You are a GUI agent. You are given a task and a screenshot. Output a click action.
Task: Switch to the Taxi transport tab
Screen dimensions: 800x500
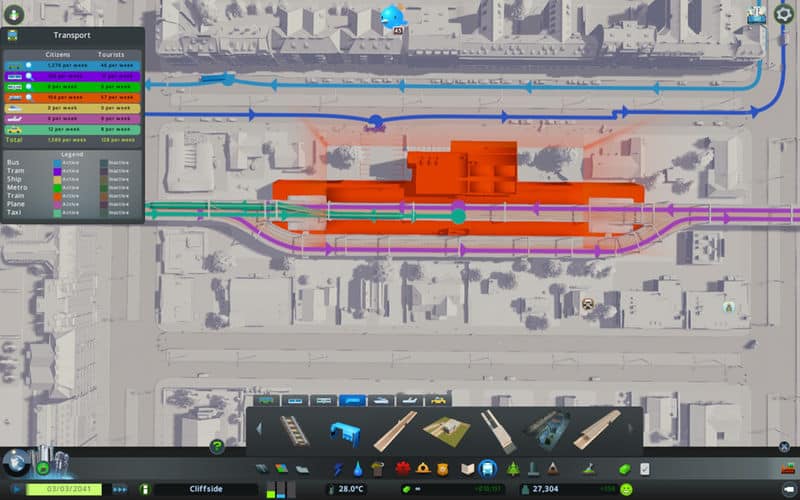[x=438, y=400]
